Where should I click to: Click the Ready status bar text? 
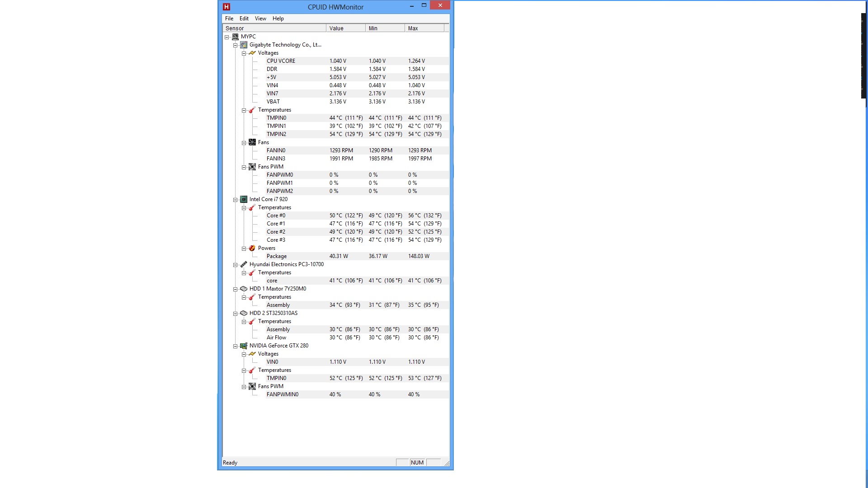point(230,463)
